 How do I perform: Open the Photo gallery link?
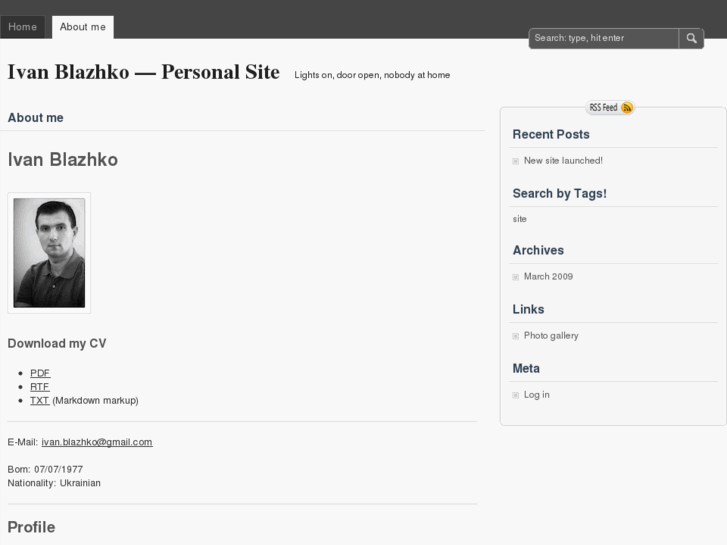(x=551, y=336)
